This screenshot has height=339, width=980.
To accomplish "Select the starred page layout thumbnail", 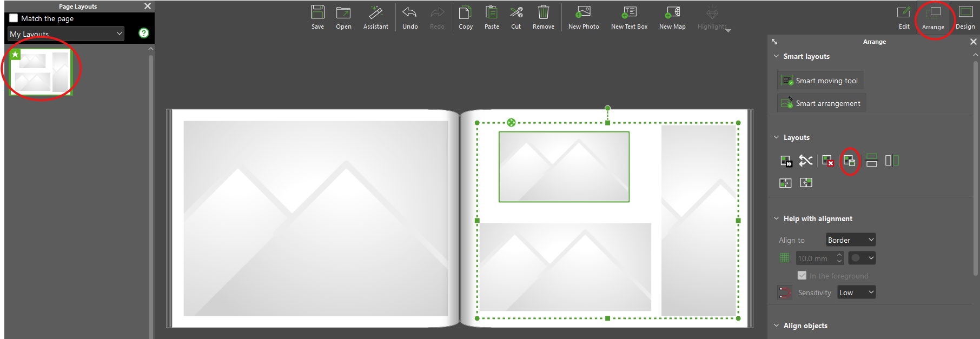I will pos(41,72).
